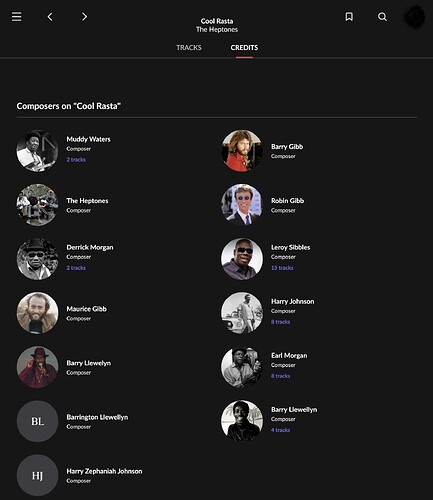Click the bookmark icon
Screen dimensions: 433x500
(x=349, y=17)
